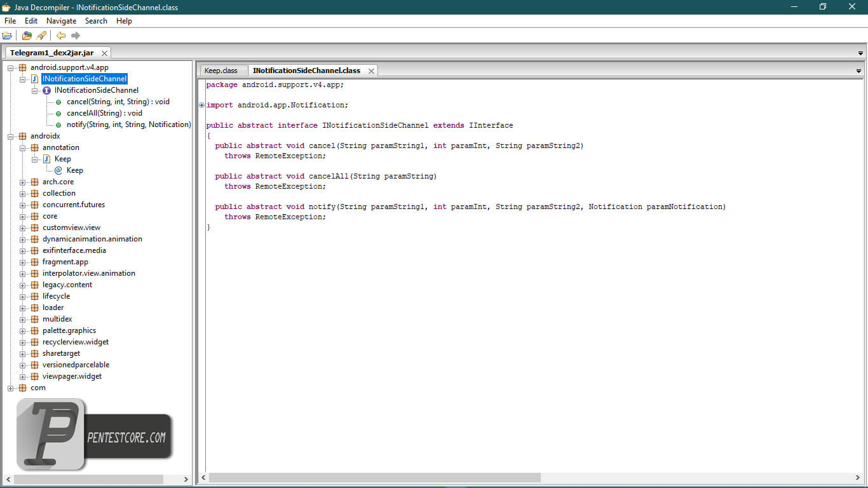Select the dynamicanimation.animation package
868x488 pixels.
(x=92, y=239)
